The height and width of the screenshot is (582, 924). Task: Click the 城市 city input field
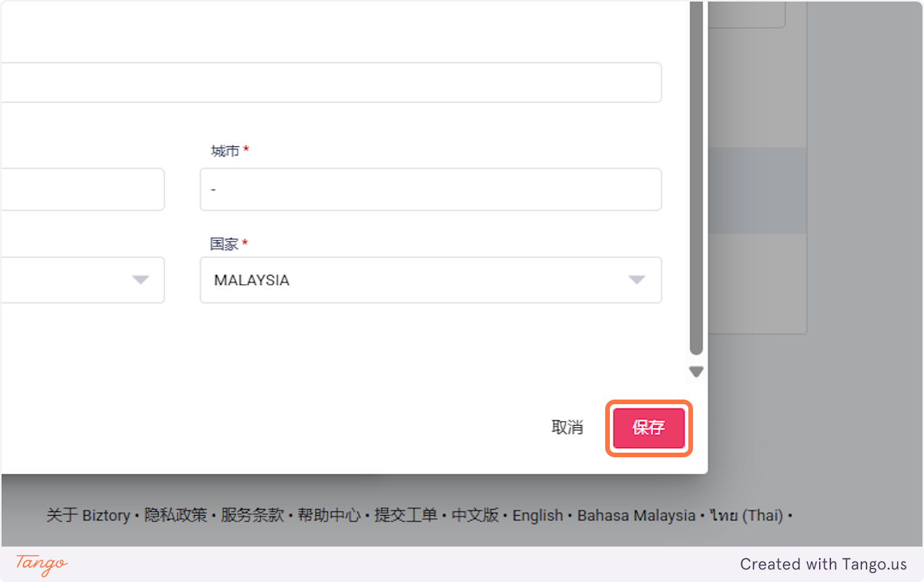pos(430,189)
